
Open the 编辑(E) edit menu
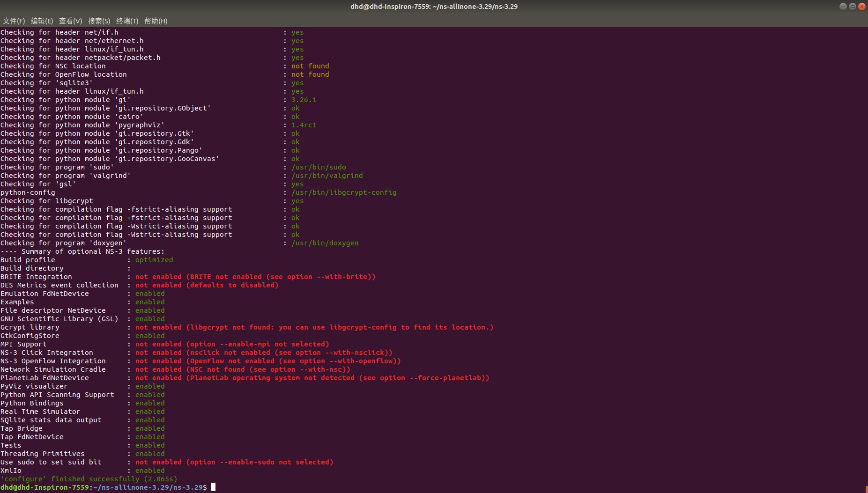[x=42, y=21]
